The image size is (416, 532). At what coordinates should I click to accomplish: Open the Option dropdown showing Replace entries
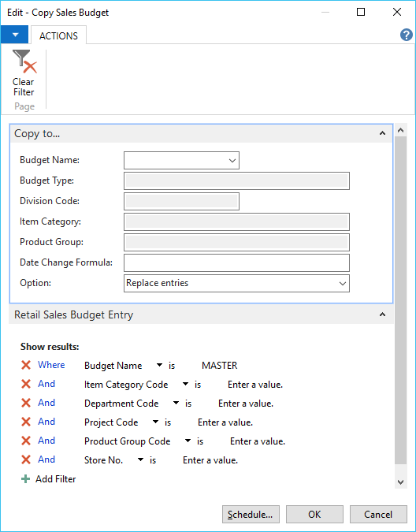click(x=343, y=283)
